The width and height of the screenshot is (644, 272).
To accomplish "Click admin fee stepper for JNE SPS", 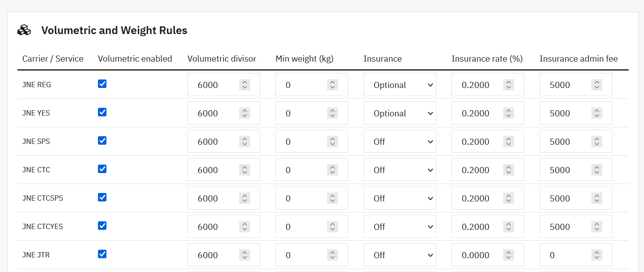I will point(597,141).
